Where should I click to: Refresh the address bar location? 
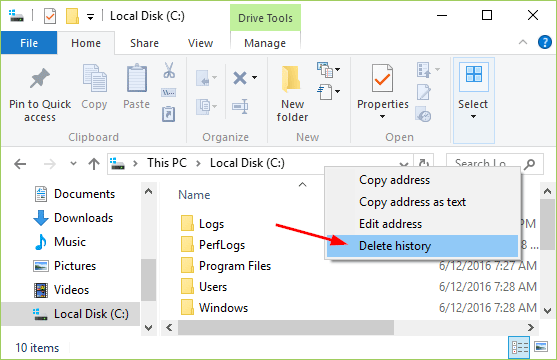click(423, 163)
